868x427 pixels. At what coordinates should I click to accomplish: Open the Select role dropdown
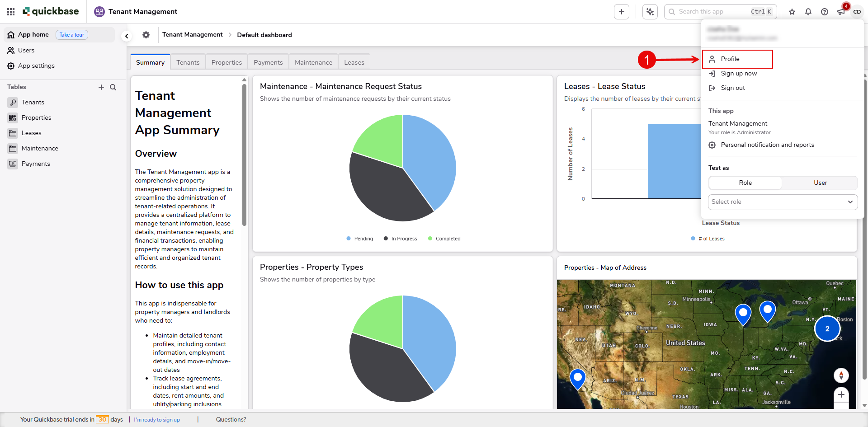coord(783,202)
